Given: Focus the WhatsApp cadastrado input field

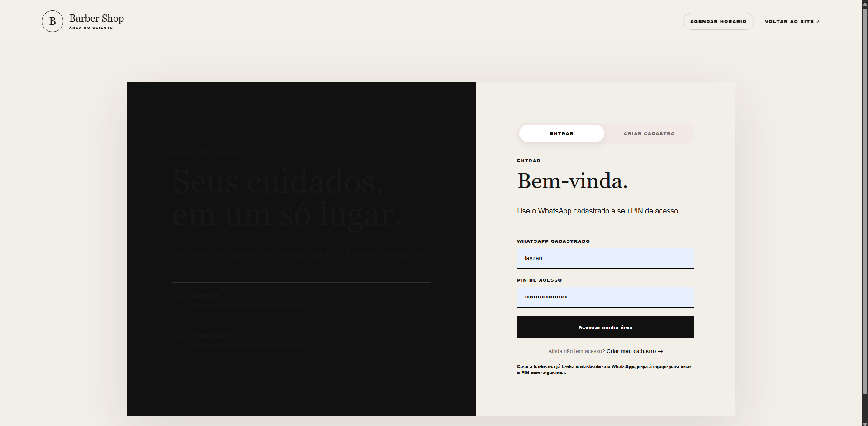Looking at the screenshot, I should [605, 258].
